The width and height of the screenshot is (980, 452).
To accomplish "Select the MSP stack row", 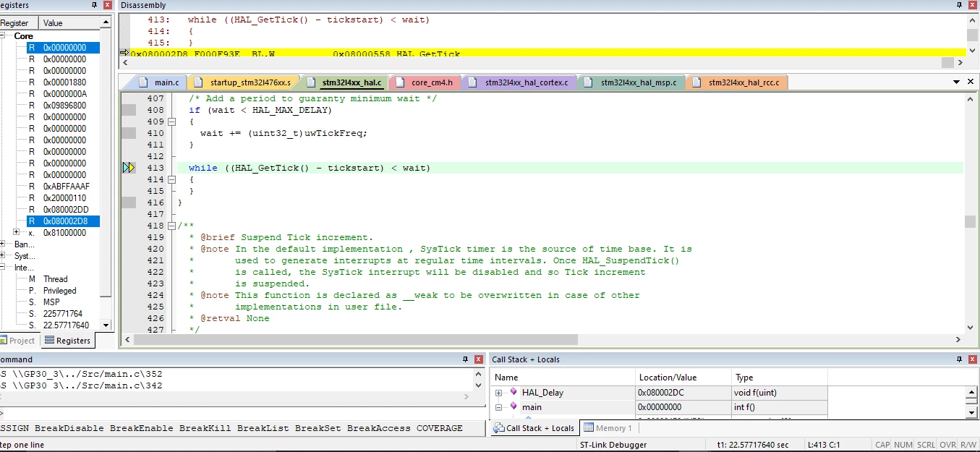I will [51, 302].
